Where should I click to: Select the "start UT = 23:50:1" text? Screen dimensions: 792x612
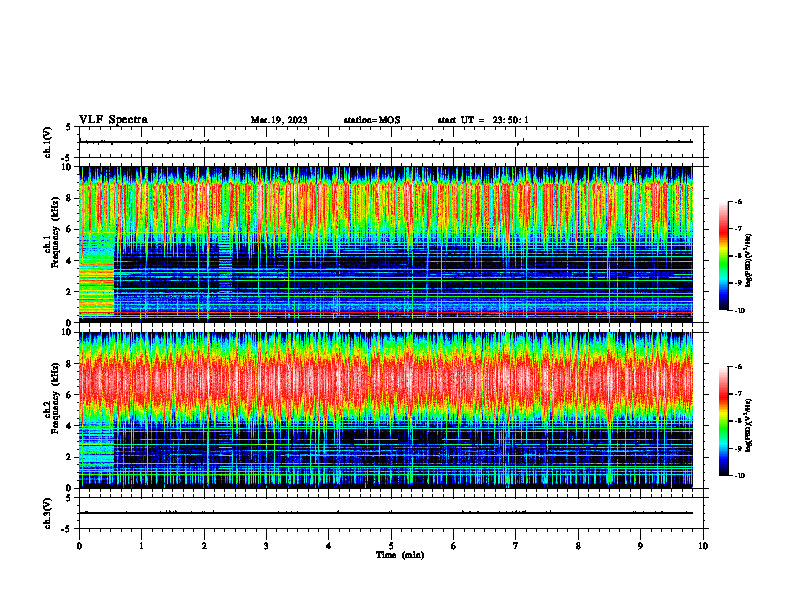click(x=483, y=120)
